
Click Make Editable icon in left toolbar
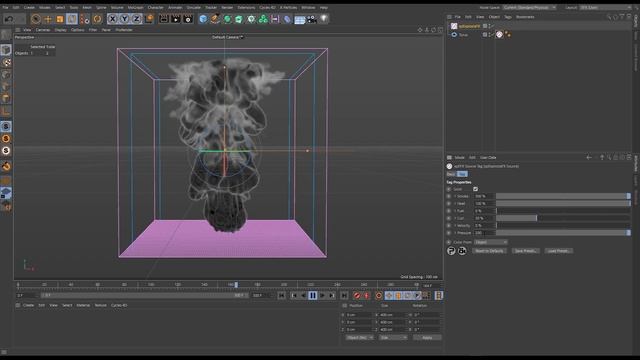pos(6,35)
